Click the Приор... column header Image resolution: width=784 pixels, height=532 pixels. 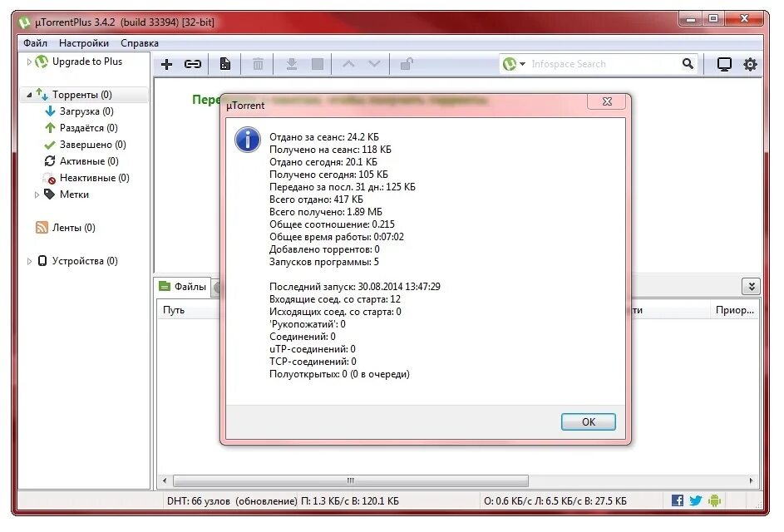pyautogui.click(x=734, y=310)
